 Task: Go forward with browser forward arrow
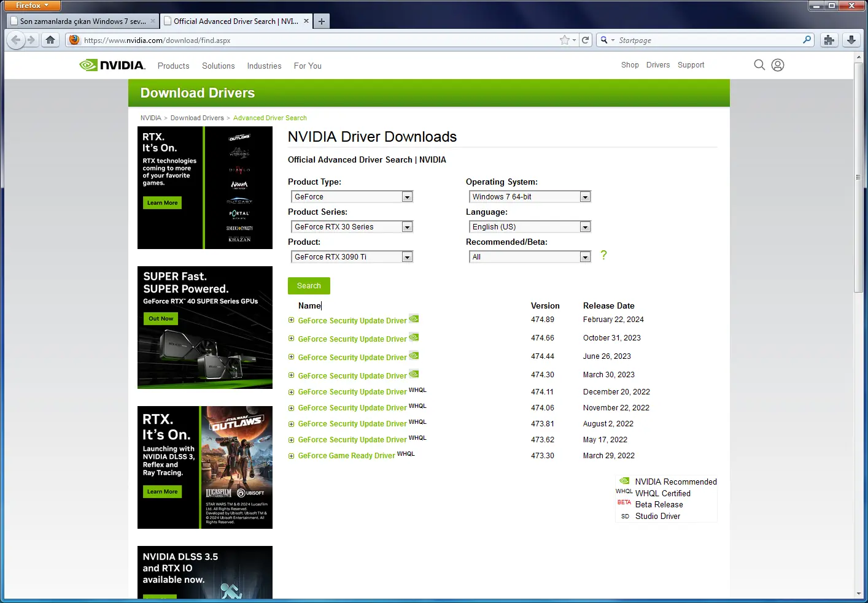tap(31, 40)
